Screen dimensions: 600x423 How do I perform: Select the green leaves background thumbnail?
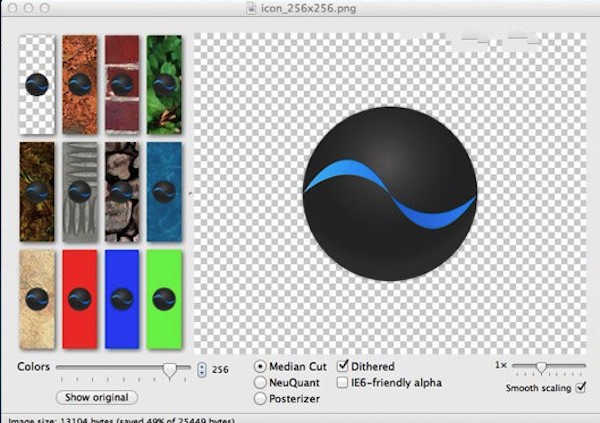(164, 85)
